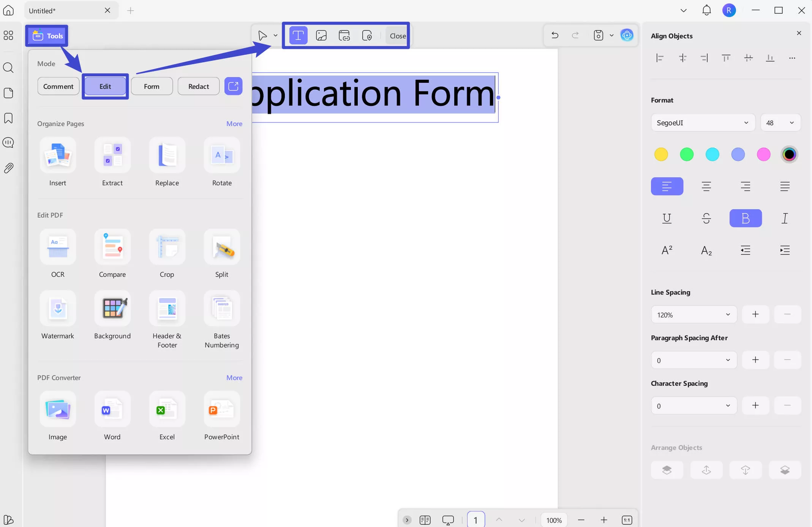Open the Split pages tool

222,247
